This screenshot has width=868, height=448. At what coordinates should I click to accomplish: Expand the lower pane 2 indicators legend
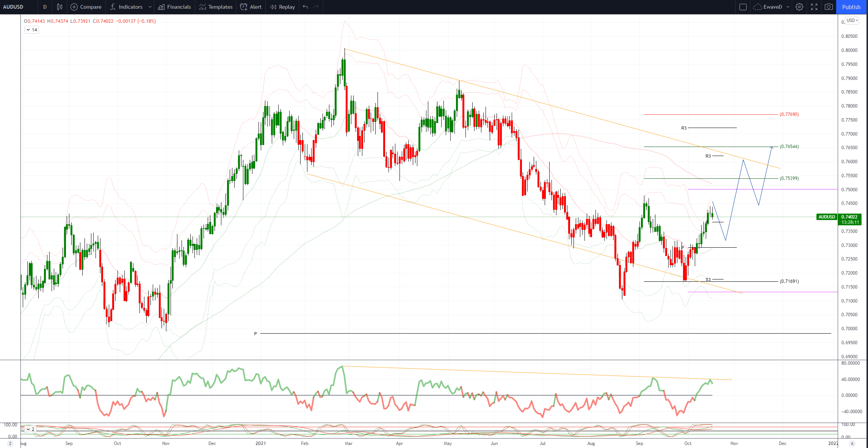pyautogui.click(x=30, y=429)
